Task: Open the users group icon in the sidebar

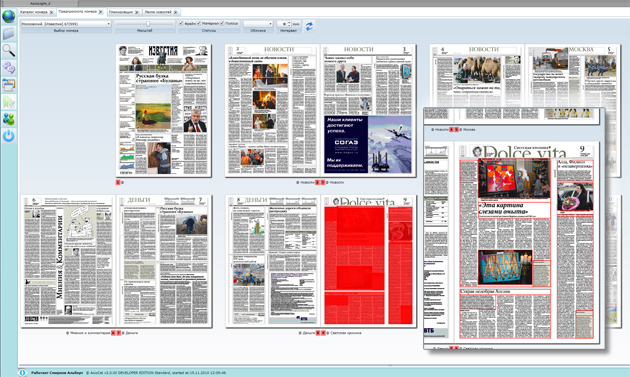Action: (8, 119)
